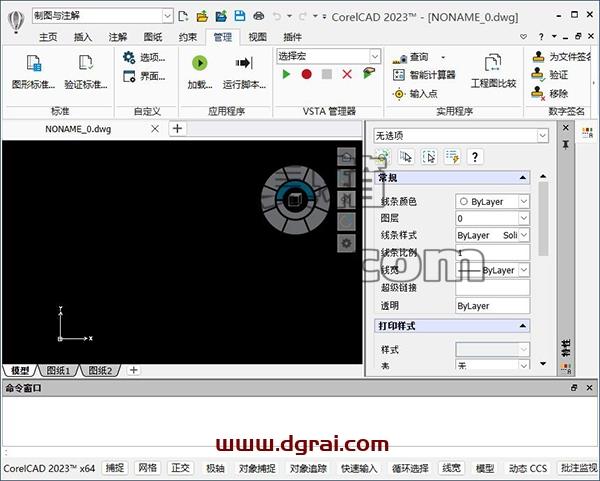Click the question mark help icon in properties

point(475,157)
